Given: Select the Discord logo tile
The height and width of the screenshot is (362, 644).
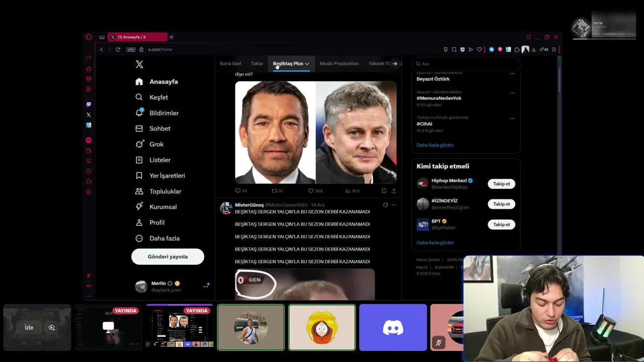Looking at the screenshot, I should coord(393,328).
